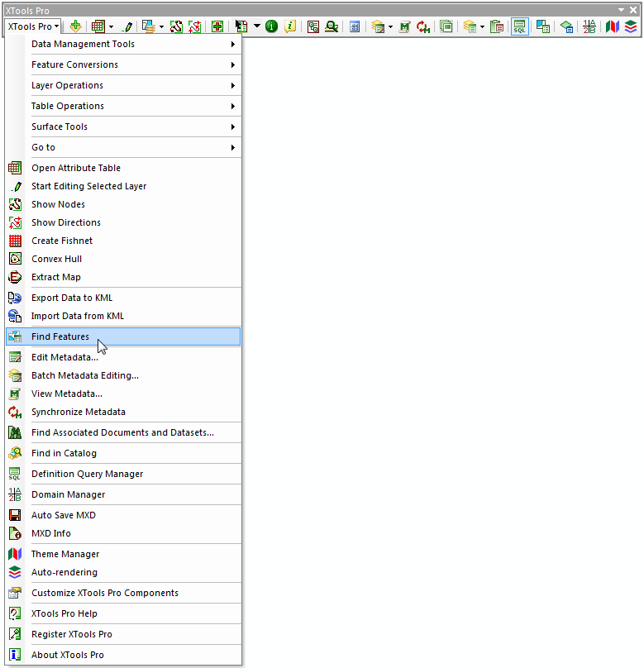Choose Edit Metadata... from menu
644x668 pixels.
click(x=123, y=357)
